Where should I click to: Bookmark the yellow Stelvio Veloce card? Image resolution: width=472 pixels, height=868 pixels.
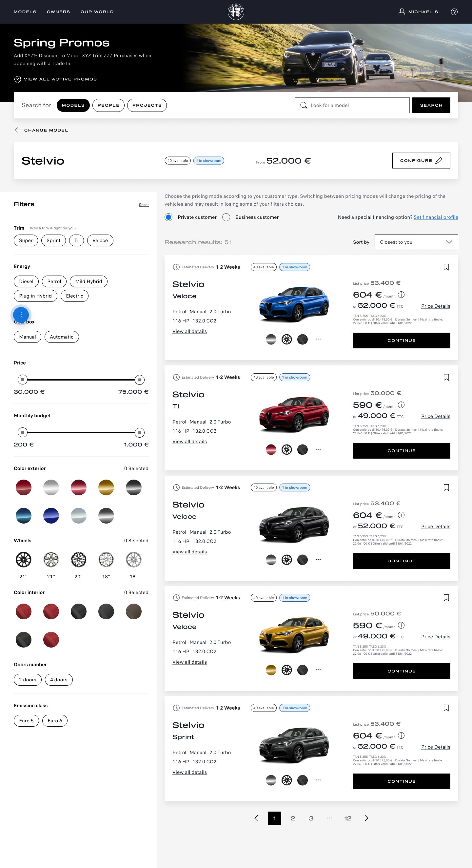pyautogui.click(x=446, y=598)
